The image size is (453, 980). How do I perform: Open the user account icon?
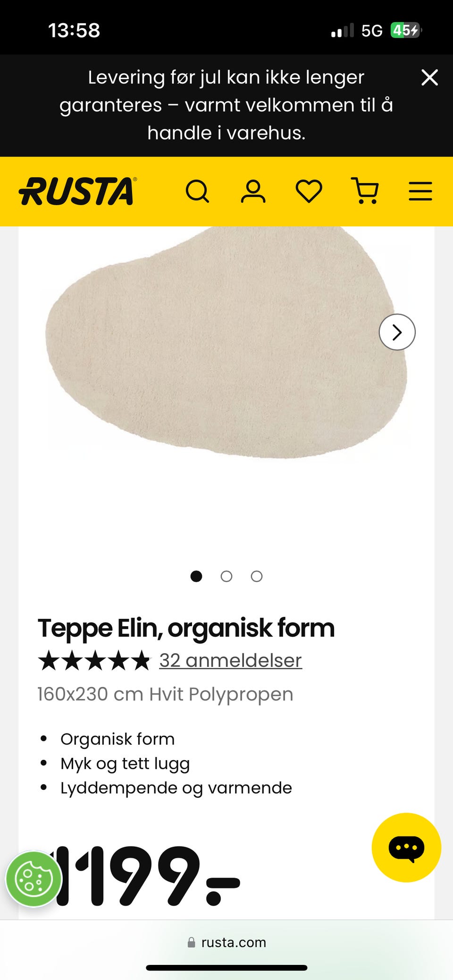(253, 191)
